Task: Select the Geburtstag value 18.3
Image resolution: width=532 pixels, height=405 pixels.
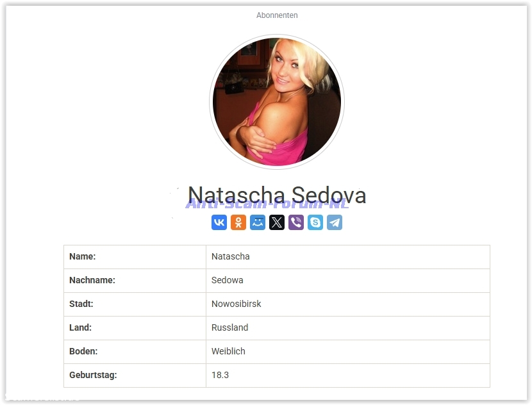Action: pos(220,375)
